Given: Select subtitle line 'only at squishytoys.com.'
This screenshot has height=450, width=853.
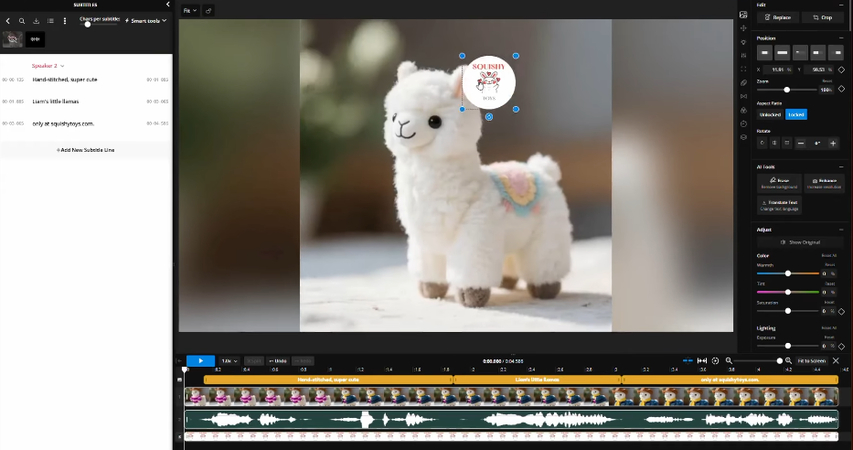Looking at the screenshot, I should [63, 124].
